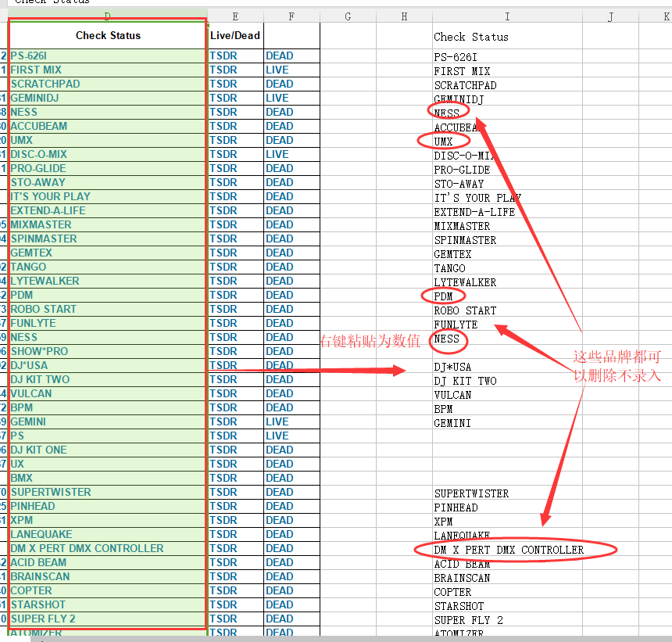This screenshot has height=642, width=672.
Task: Select the BPM cell in column D
Action: (108, 408)
